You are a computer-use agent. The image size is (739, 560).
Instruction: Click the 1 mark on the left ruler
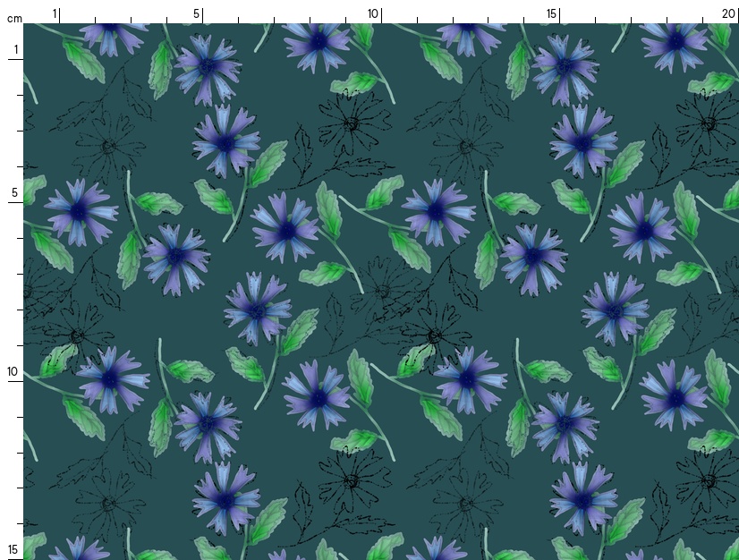(x=15, y=49)
